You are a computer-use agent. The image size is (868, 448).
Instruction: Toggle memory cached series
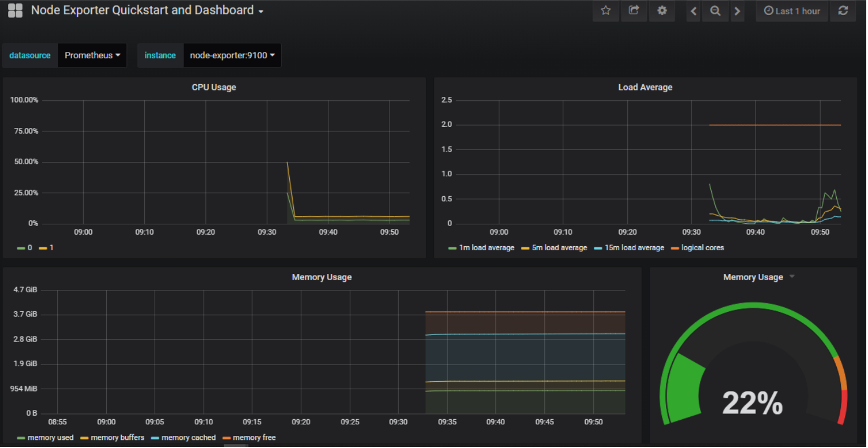[x=184, y=438]
